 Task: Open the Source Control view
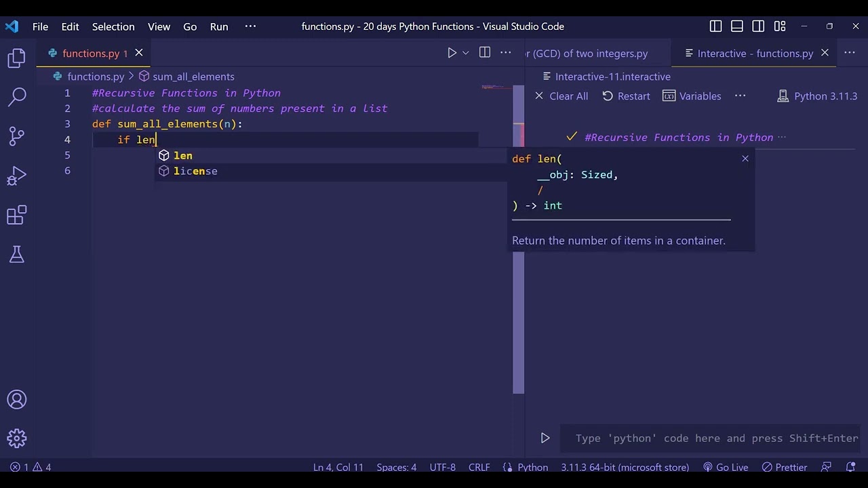click(x=17, y=136)
